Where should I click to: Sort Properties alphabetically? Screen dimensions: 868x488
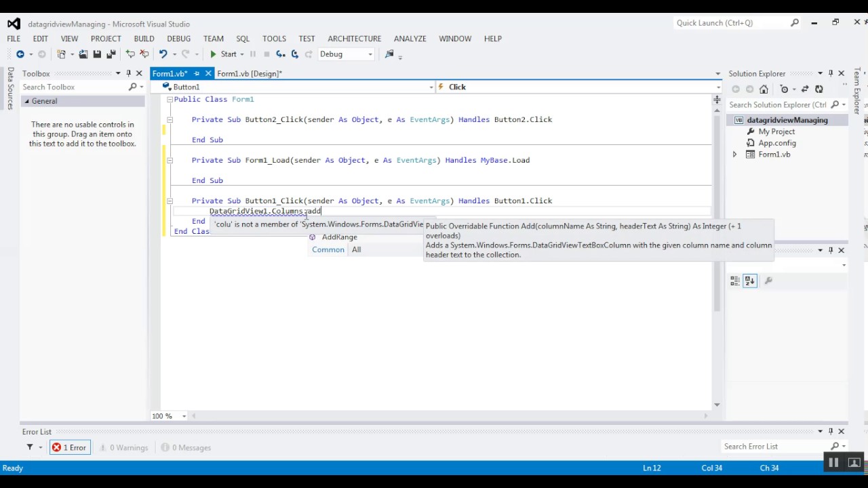coord(749,281)
